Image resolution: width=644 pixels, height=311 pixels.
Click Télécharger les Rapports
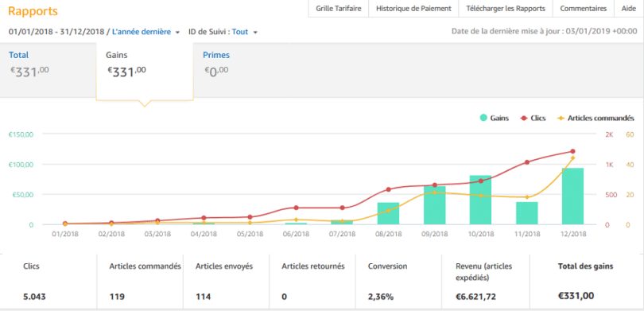[x=506, y=9]
